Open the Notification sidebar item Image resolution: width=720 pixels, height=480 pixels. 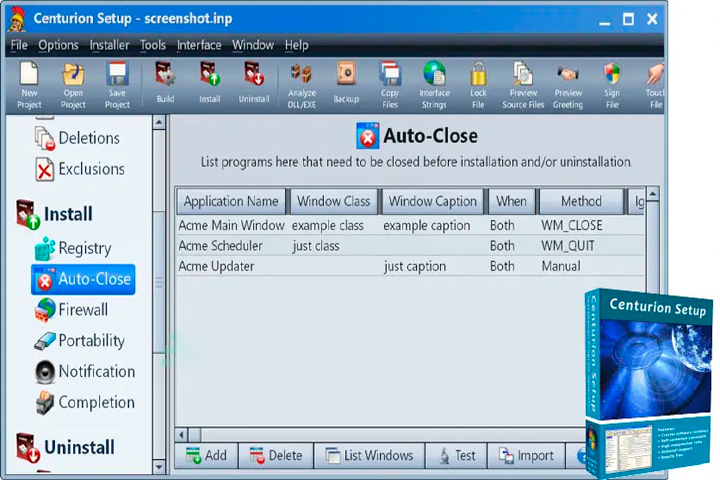point(85,371)
